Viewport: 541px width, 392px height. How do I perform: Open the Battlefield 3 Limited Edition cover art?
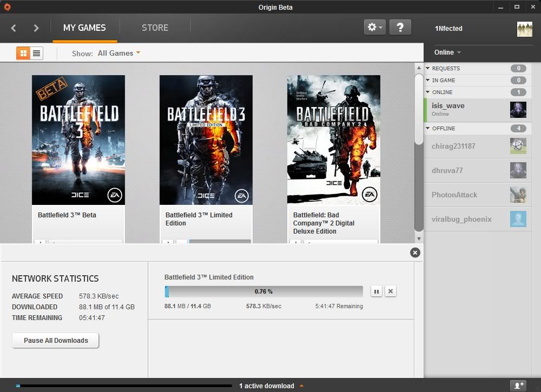[x=206, y=140]
